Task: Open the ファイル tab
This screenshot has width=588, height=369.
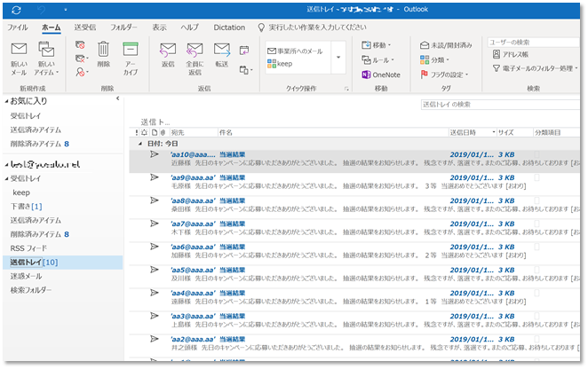Action: point(17,27)
